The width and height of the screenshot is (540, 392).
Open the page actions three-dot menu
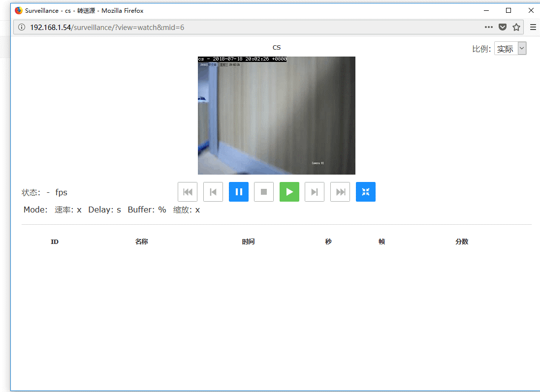[488, 27]
